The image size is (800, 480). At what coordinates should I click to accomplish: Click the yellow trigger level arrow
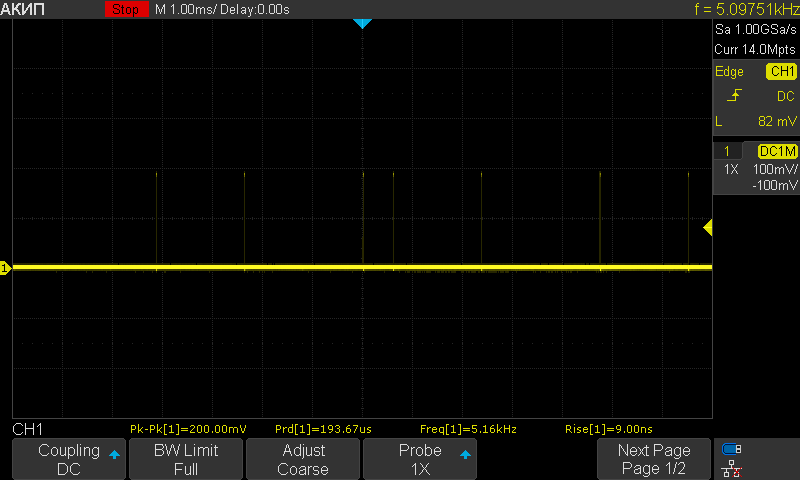708,228
